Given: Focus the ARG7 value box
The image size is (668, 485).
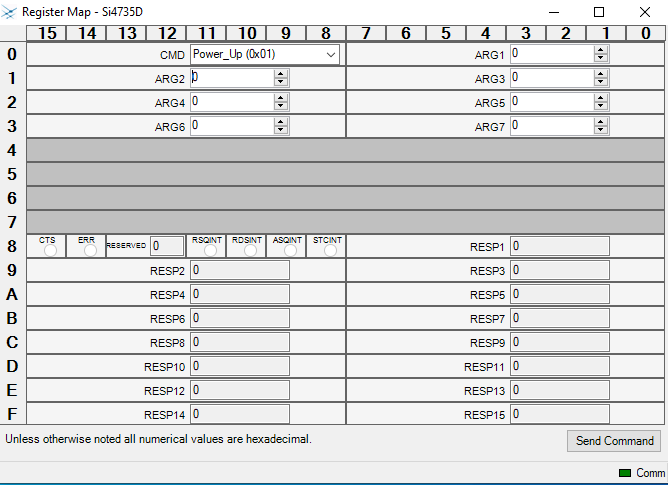Looking at the screenshot, I should coord(552,126).
